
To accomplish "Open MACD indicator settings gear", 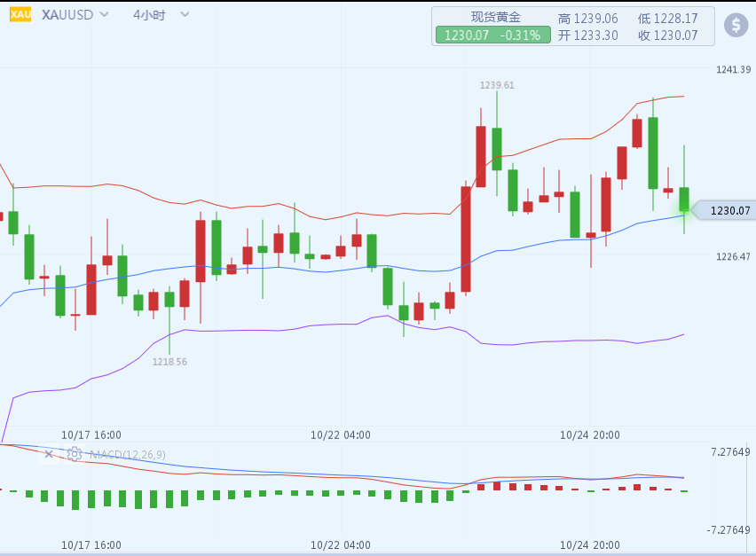I will click(x=75, y=454).
